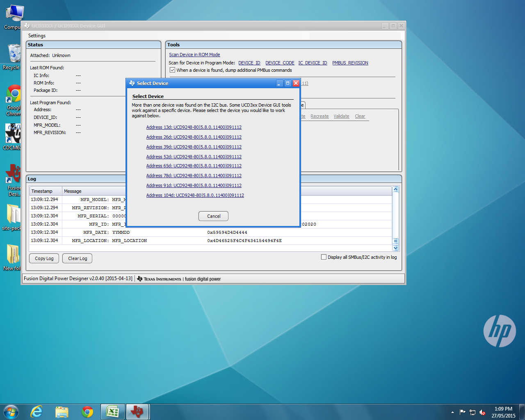Launch Internet Explorer from taskbar
Image resolution: width=525 pixels, height=420 pixels.
[x=37, y=412]
